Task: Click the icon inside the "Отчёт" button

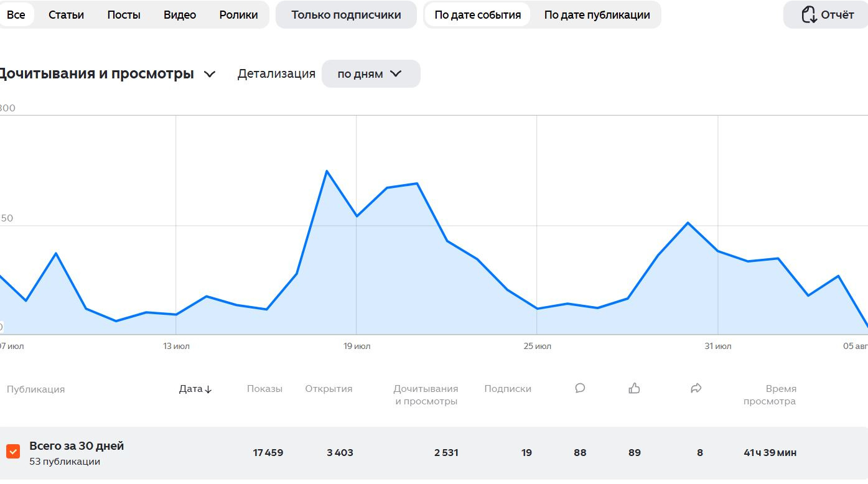Action: [808, 15]
